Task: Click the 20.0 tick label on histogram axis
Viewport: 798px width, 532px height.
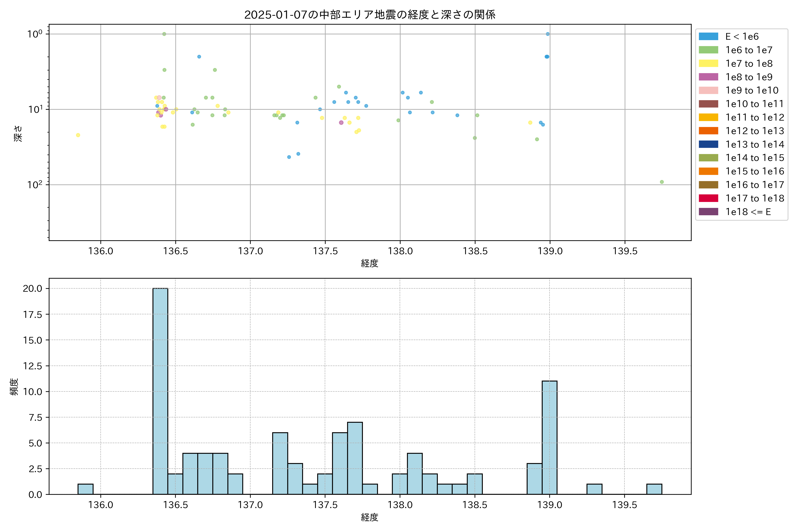Action: (x=33, y=288)
